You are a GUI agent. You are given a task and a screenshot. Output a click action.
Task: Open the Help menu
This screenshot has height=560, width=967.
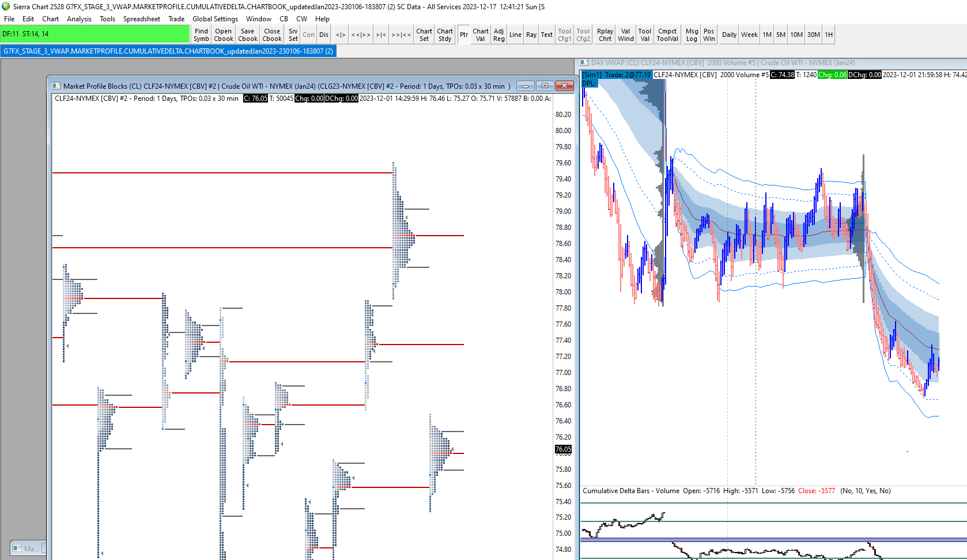(x=323, y=19)
